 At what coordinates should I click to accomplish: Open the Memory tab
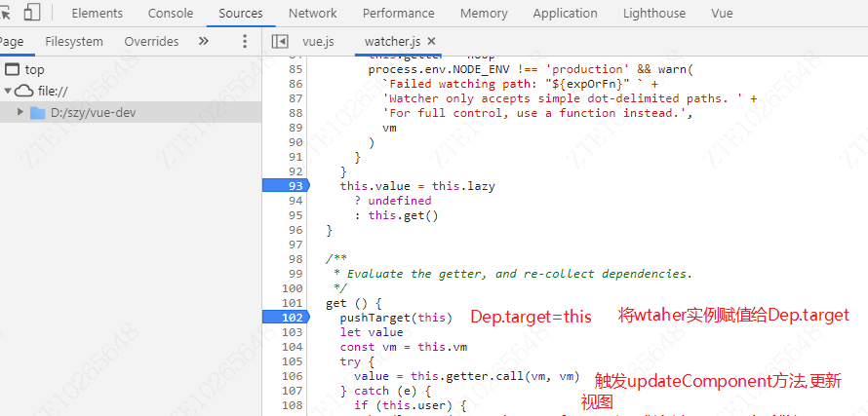point(484,14)
